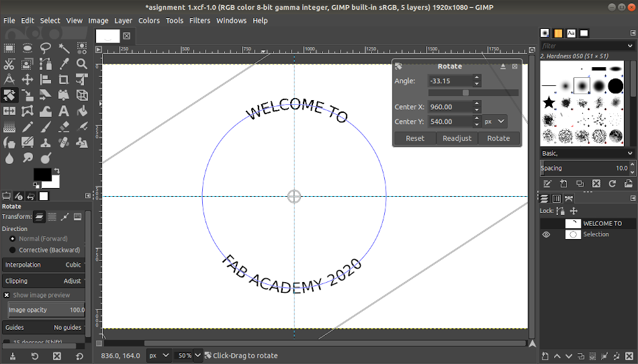Switch to the Patterns tab
Screen dimensions: 638x364
click(558, 34)
